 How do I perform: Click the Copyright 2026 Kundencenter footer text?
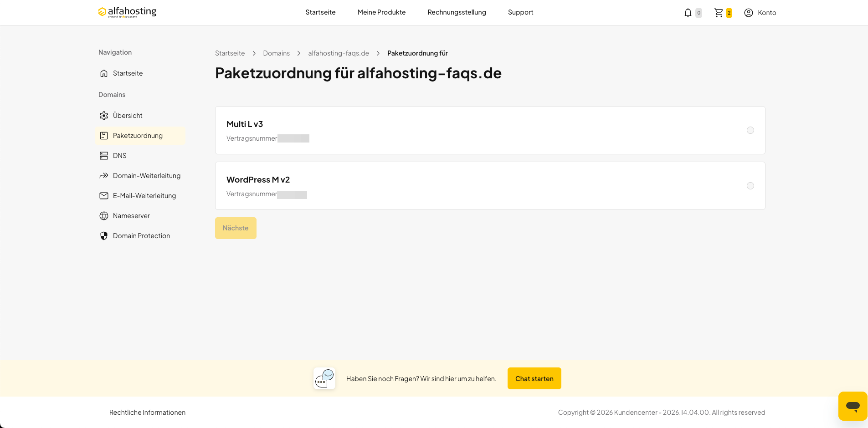662,413
